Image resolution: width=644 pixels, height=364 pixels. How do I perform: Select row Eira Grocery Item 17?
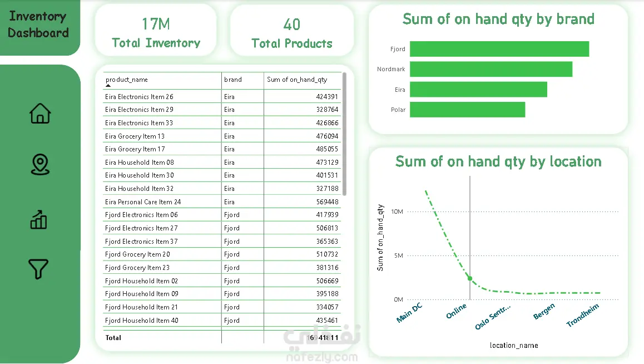pyautogui.click(x=222, y=149)
